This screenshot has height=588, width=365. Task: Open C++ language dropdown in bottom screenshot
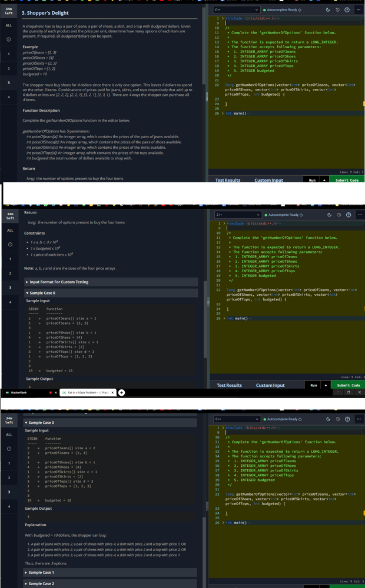[x=237, y=419]
